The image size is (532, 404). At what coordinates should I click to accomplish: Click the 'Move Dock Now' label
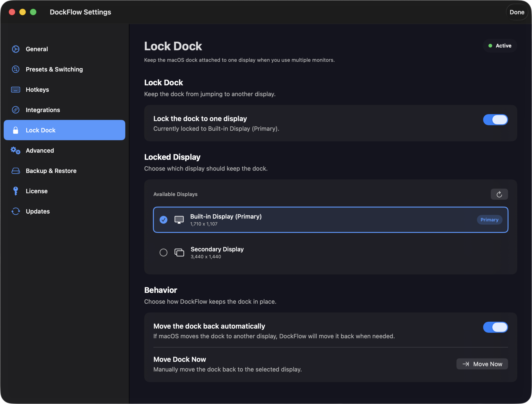(180, 359)
